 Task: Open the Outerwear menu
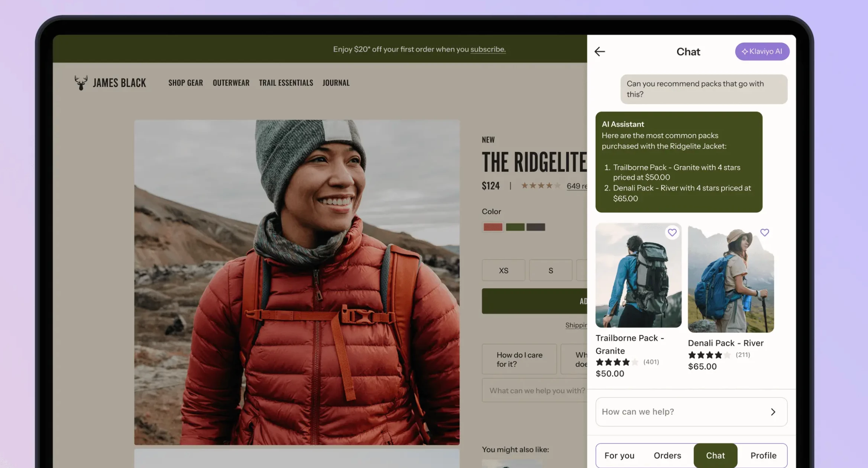(x=231, y=83)
